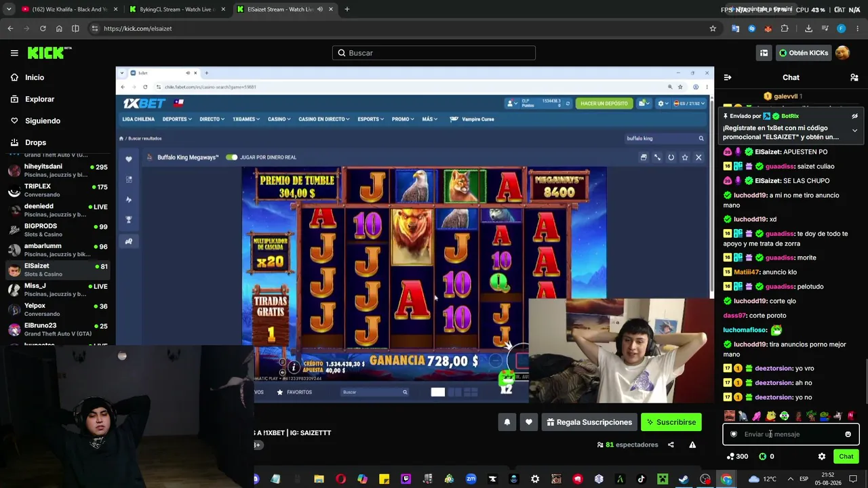
Task: Select ambarlumm channel in sidebar
Action: [x=58, y=249]
